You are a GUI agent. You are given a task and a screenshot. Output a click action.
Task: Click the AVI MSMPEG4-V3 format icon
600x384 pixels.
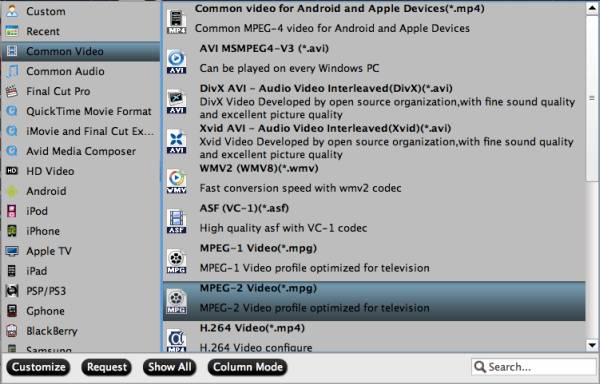click(176, 61)
